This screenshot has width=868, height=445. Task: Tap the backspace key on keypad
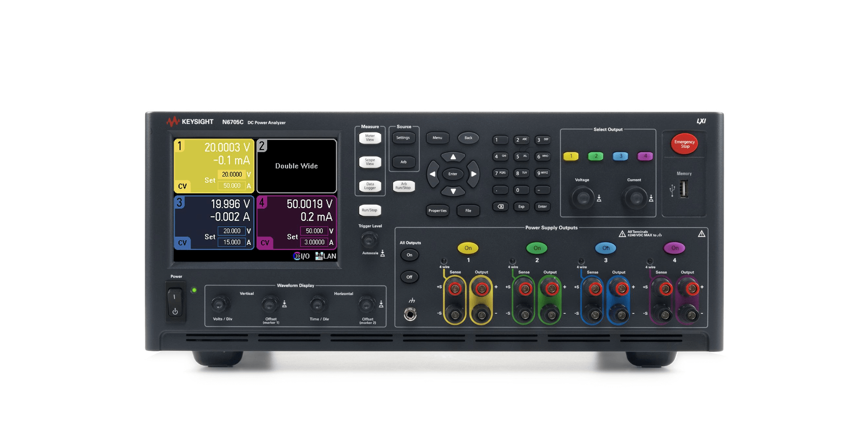(500, 207)
